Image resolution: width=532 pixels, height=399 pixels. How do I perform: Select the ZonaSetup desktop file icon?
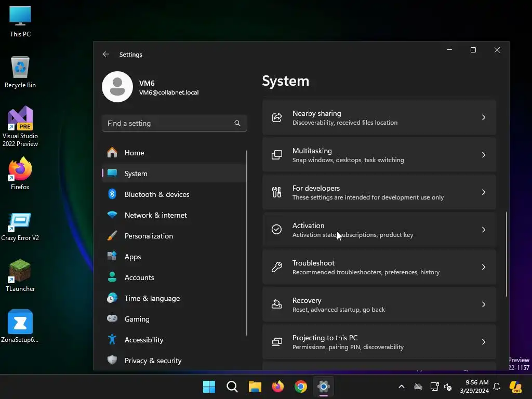[x=20, y=326]
